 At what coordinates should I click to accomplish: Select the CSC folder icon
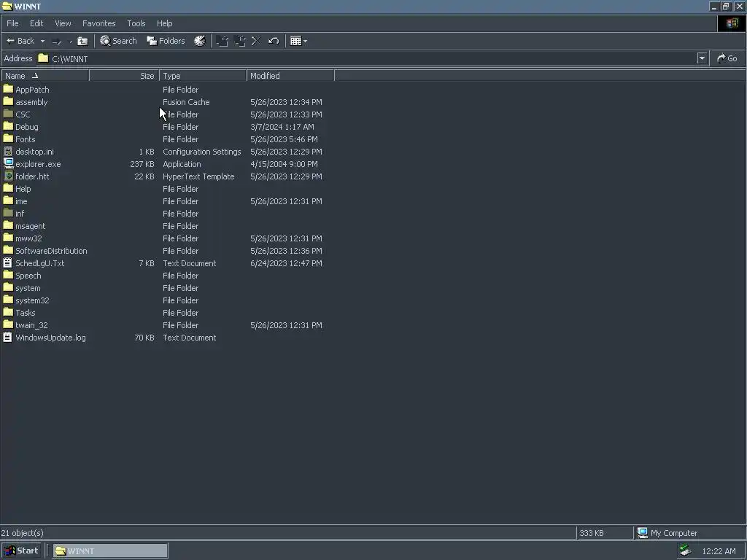(x=8, y=114)
